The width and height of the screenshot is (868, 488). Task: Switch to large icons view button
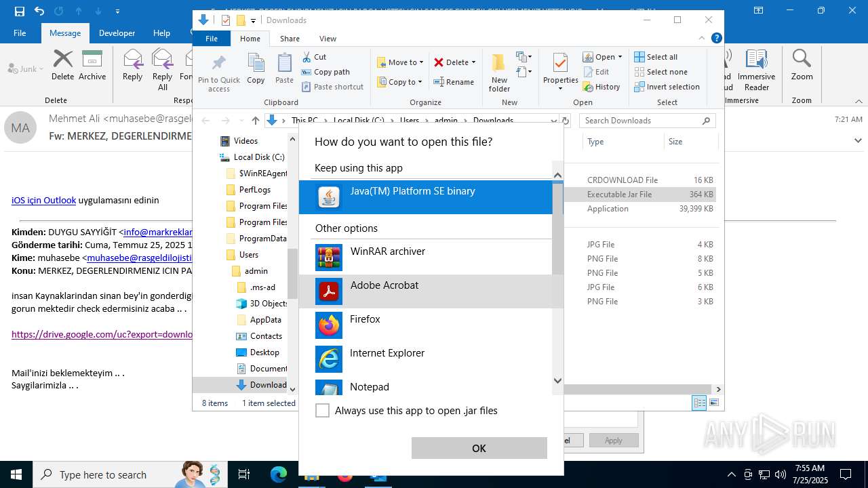coord(713,403)
